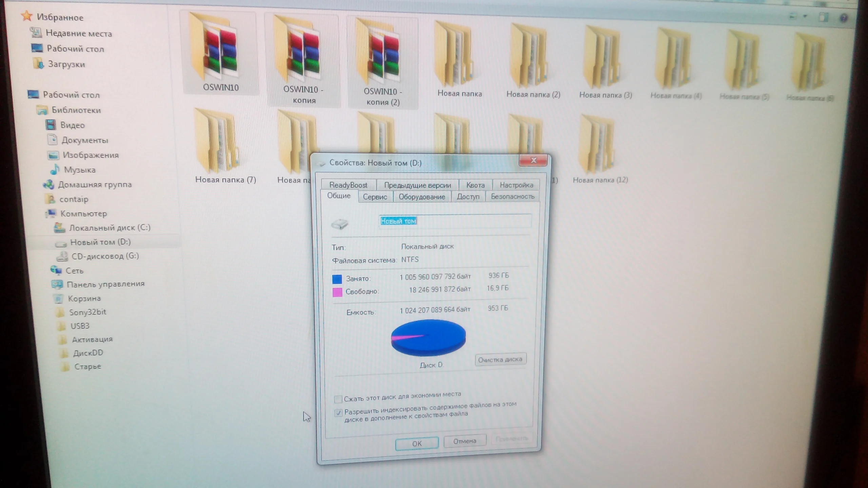This screenshot has height=488, width=868.
Task: Open Панель управления in sidebar
Action: pyautogui.click(x=105, y=284)
